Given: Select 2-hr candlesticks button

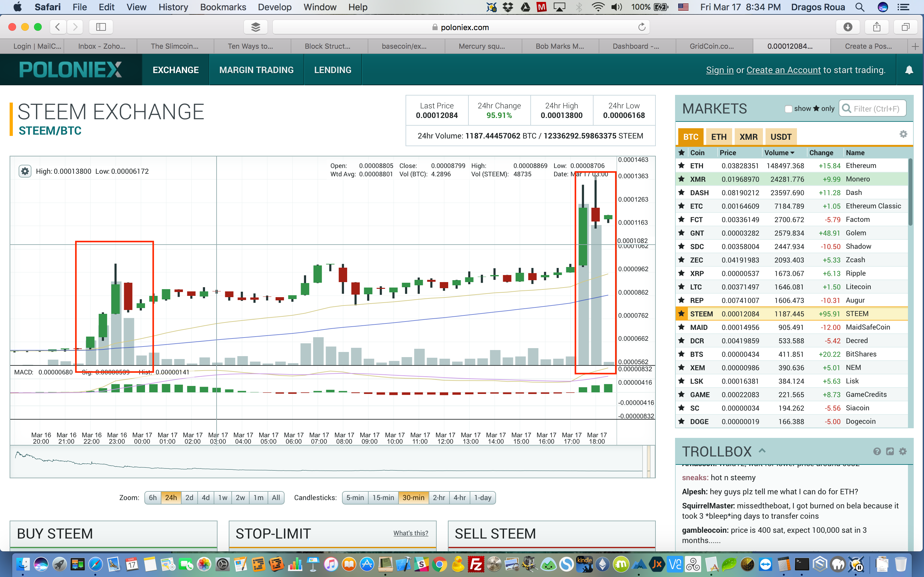Looking at the screenshot, I should coord(439,498).
